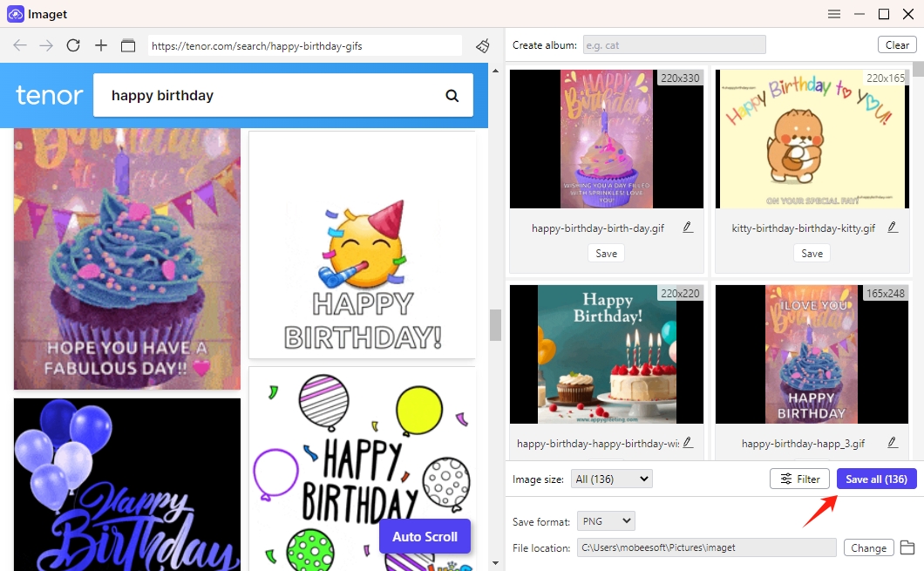Screen dimensions: 924x571
Task: Click the broom clean icon beside URL
Action: point(482,45)
